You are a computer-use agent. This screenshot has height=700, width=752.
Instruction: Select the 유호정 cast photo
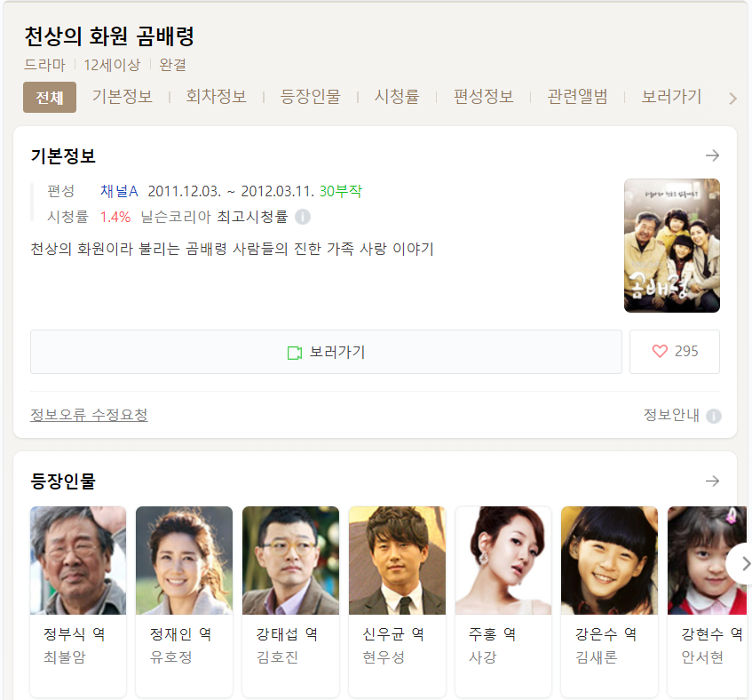coord(184,561)
